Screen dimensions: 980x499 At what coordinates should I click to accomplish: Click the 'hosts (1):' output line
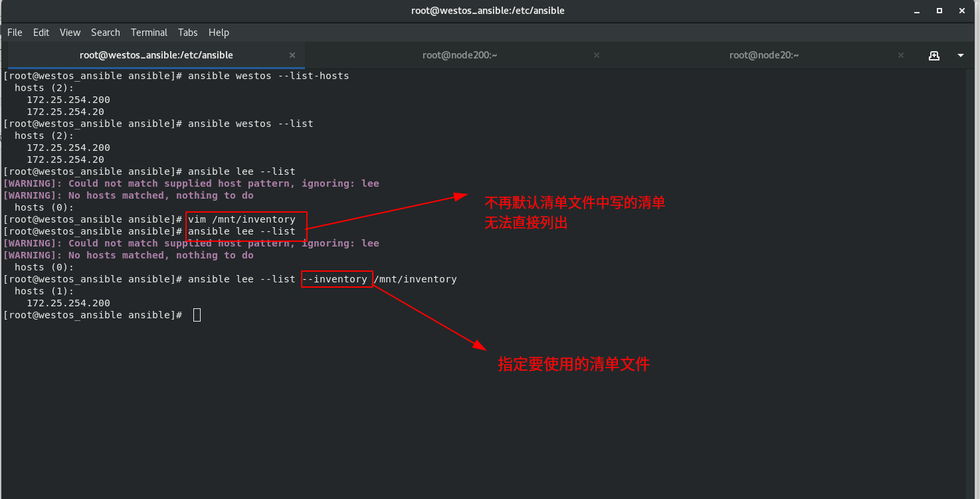coord(45,291)
